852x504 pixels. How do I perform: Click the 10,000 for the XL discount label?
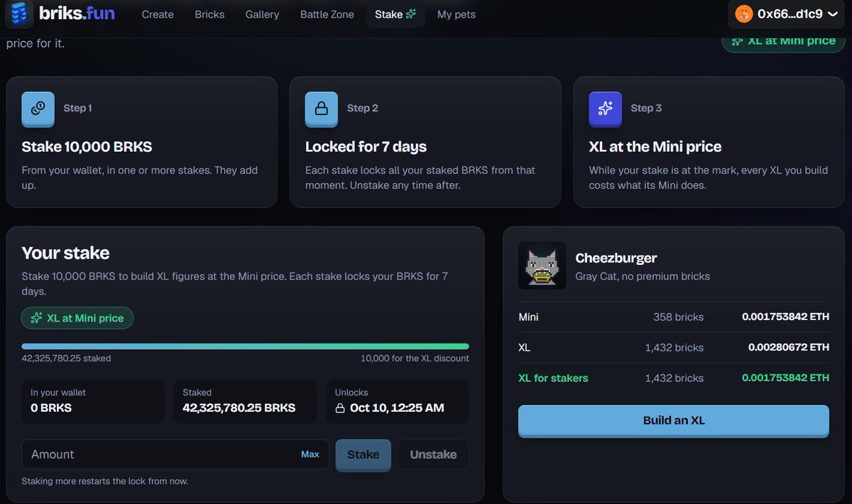tap(415, 358)
